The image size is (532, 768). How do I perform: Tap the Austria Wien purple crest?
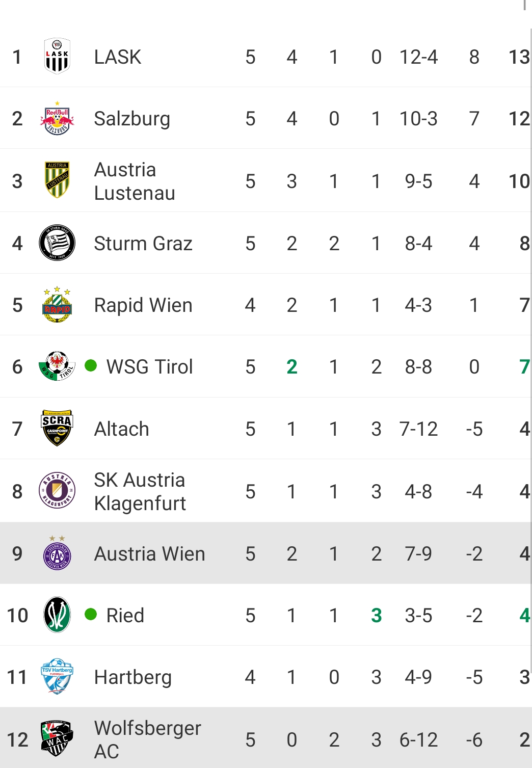57,553
